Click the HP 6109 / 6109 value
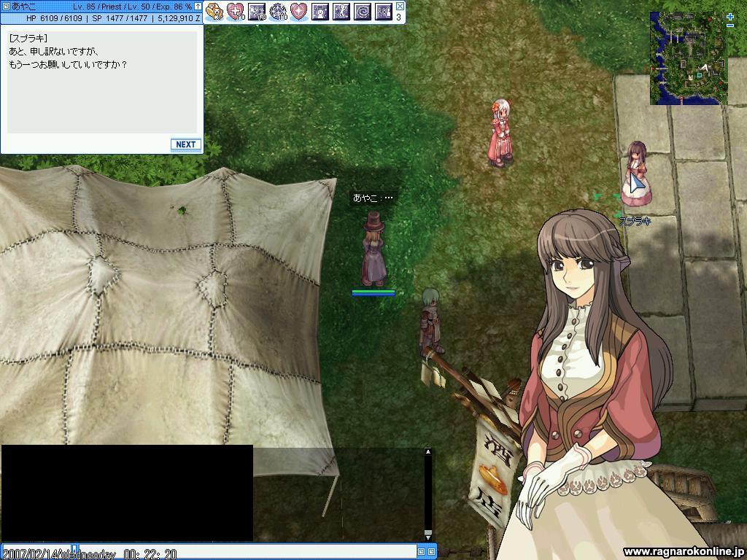 (54, 18)
